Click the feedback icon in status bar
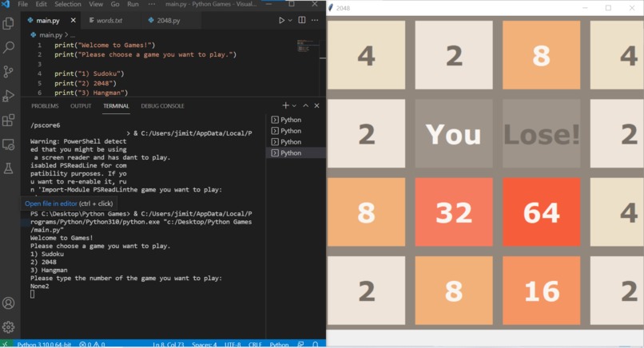This screenshot has height=348, width=644. click(300, 344)
